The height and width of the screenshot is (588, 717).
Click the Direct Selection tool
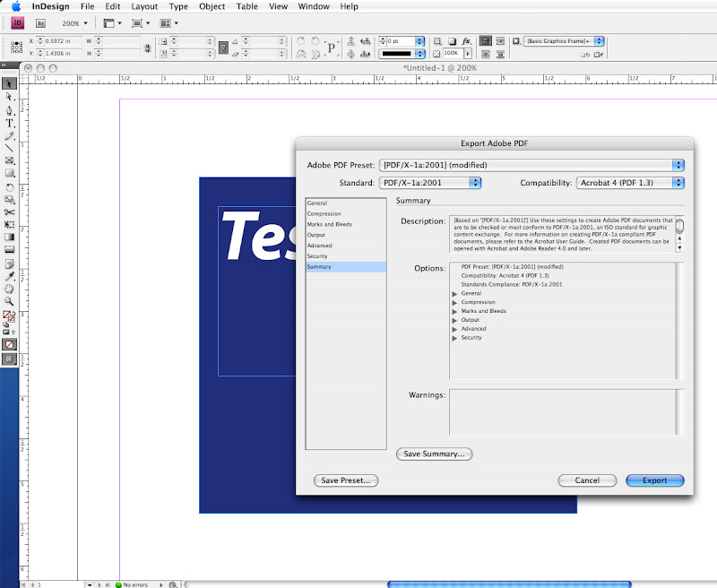10,97
